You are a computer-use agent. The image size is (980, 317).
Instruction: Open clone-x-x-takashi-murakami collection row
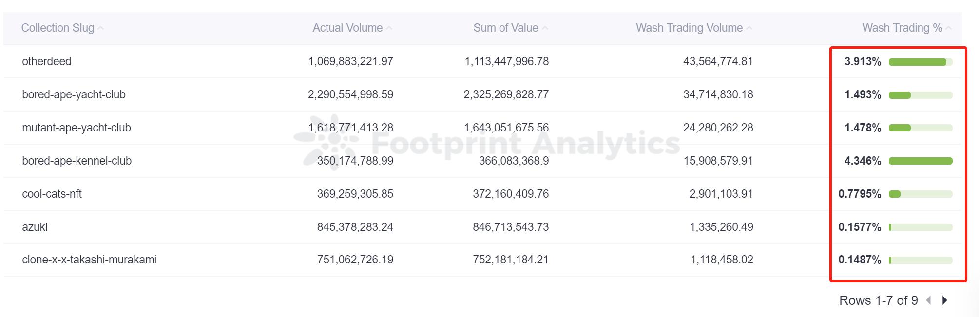[89, 260]
